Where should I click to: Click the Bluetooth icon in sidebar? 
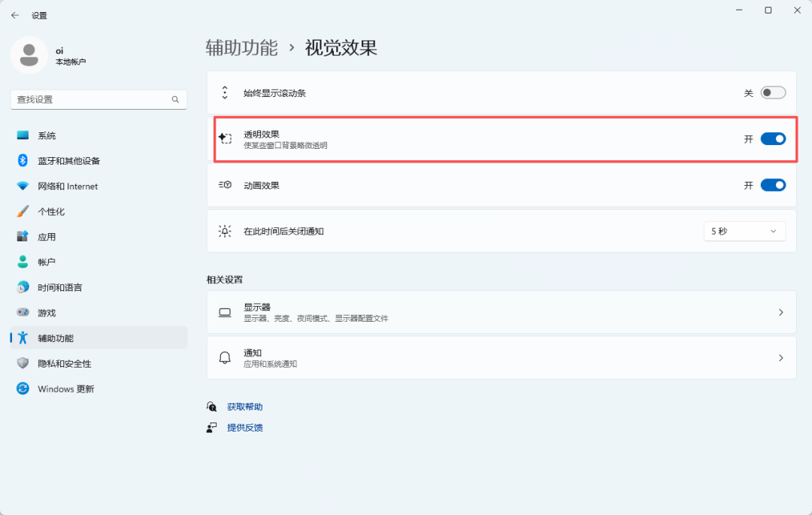click(x=23, y=160)
